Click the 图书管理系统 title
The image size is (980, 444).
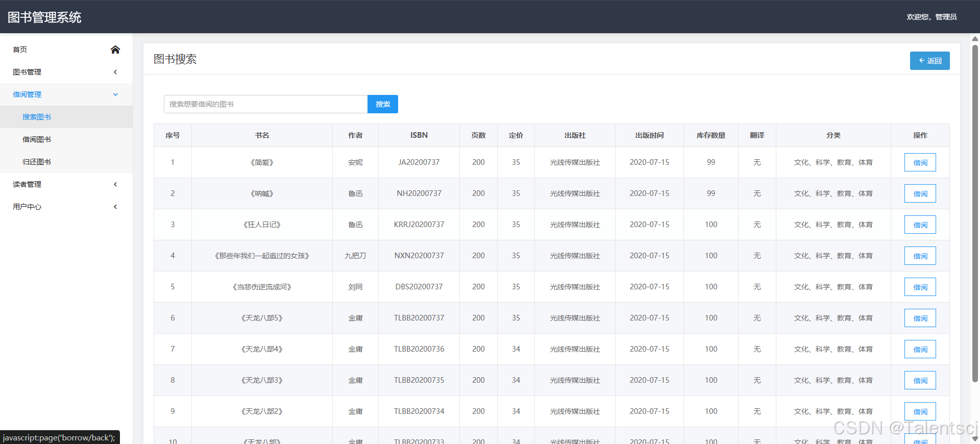click(x=44, y=17)
